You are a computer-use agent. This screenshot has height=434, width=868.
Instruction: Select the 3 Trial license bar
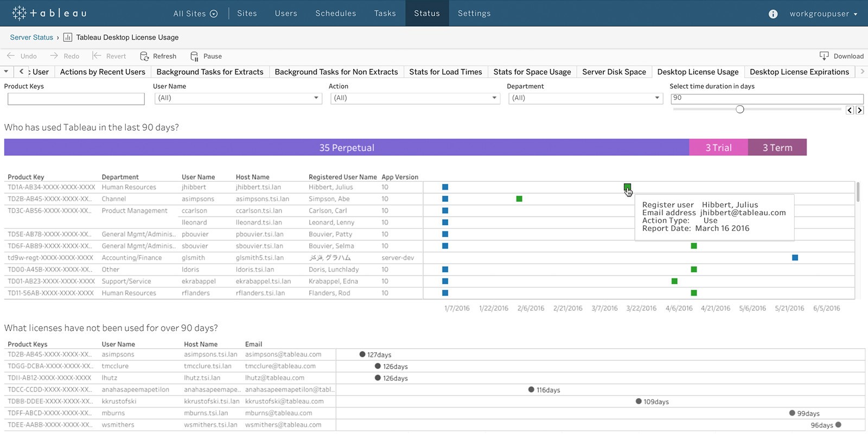[x=719, y=148]
